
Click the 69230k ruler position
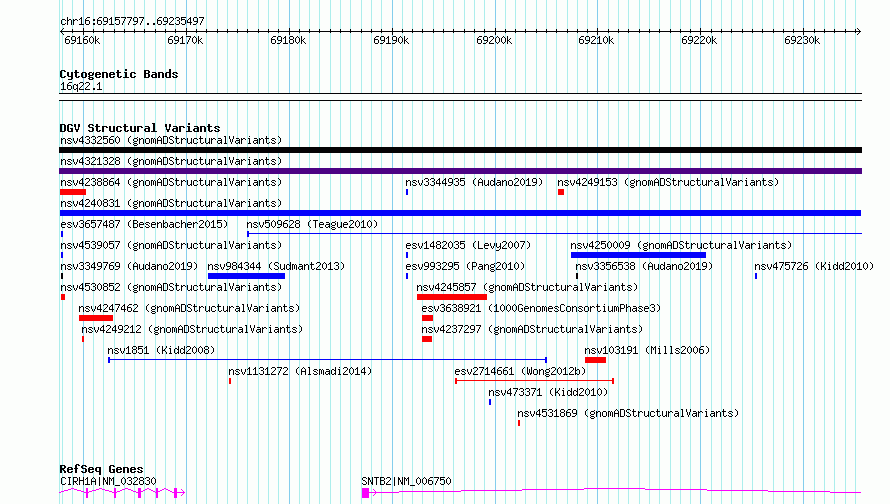(x=802, y=40)
